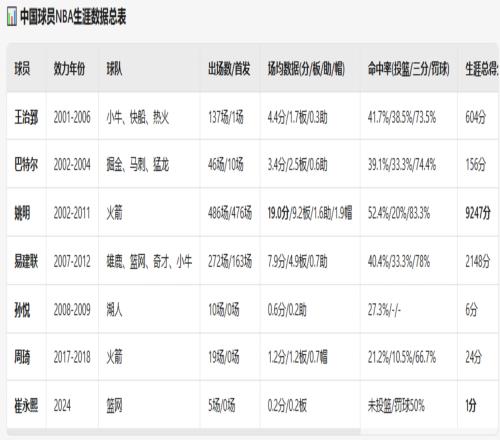Click the years cell 2002-2004

point(72,165)
